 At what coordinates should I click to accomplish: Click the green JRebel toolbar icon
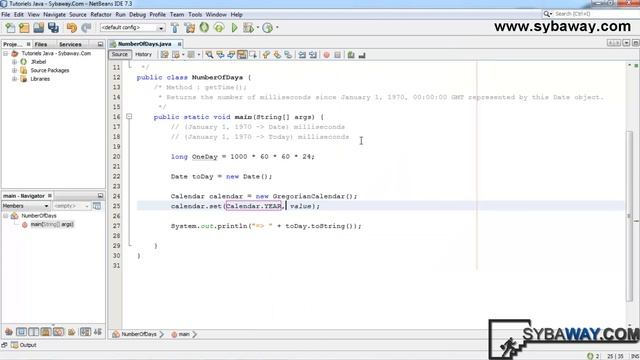[x=204, y=28]
